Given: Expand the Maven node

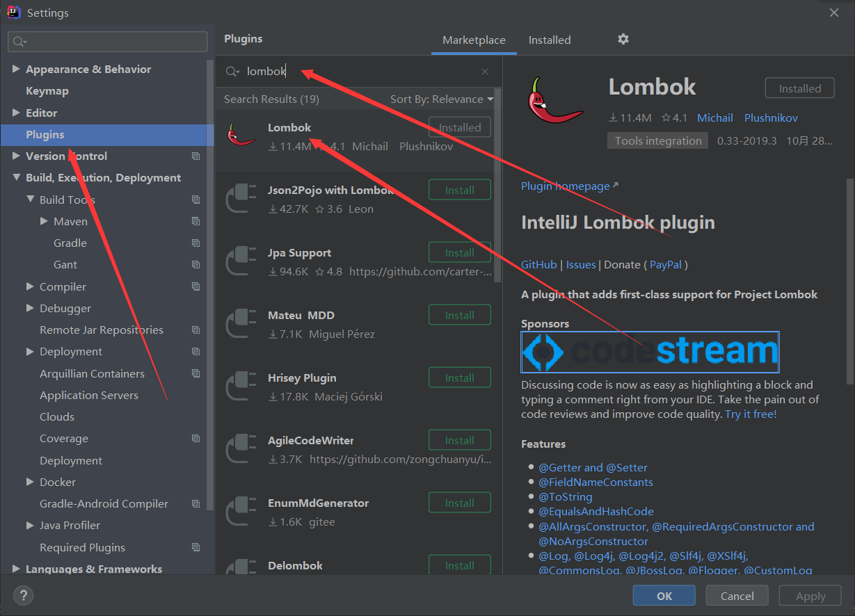Looking at the screenshot, I should [45, 222].
